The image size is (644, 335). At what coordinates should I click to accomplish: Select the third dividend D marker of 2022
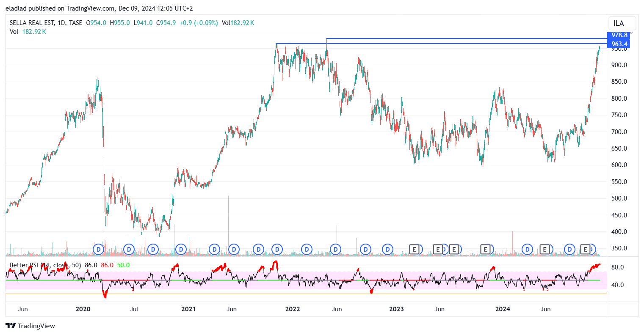tap(365, 249)
